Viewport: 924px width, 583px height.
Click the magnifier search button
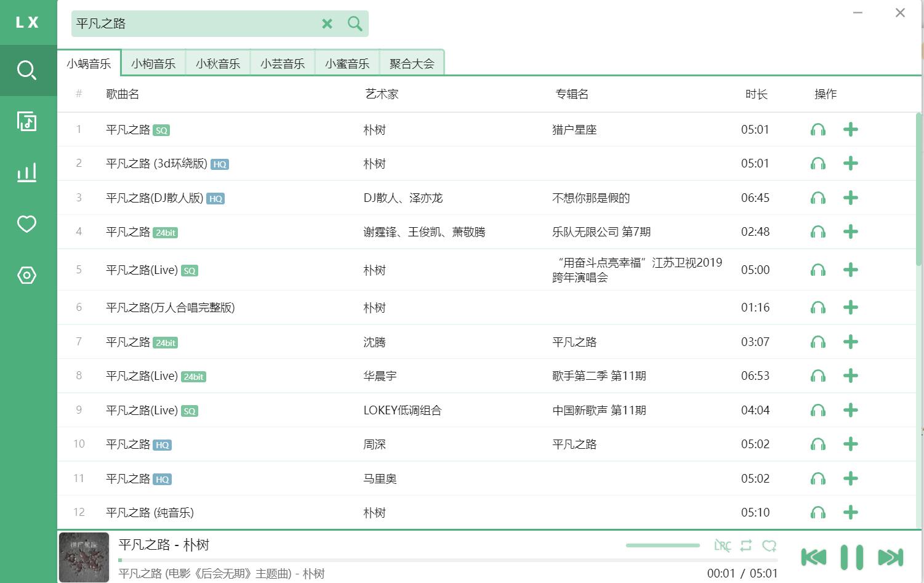point(355,23)
